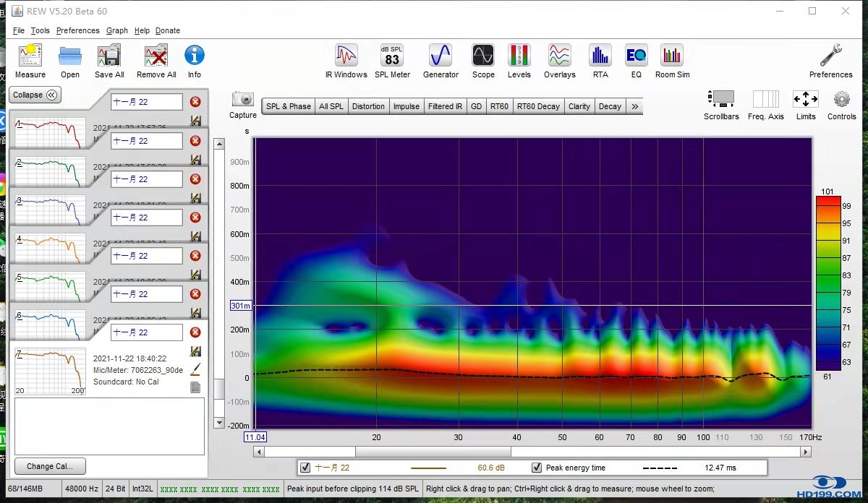Click the Measure icon in the toolbar
Viewport: 868px width, 503px height.
click(x=30, y=56)
